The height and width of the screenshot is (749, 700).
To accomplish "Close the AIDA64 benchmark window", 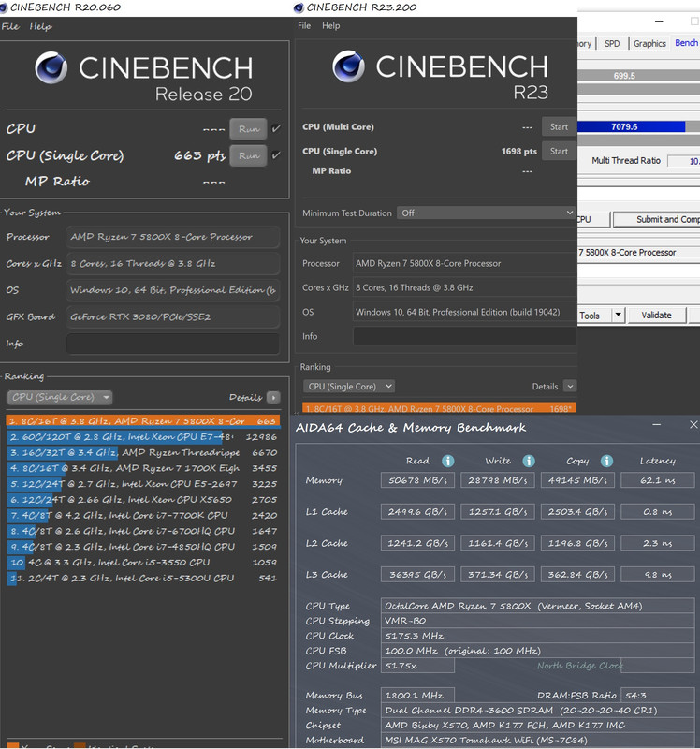I will (x=693, y=425).
